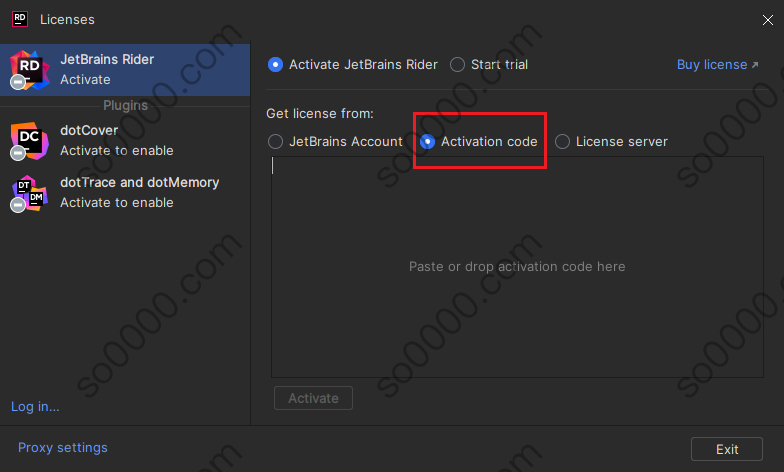Open the Buy license link

pyautogui.click(x=718, y=64)
